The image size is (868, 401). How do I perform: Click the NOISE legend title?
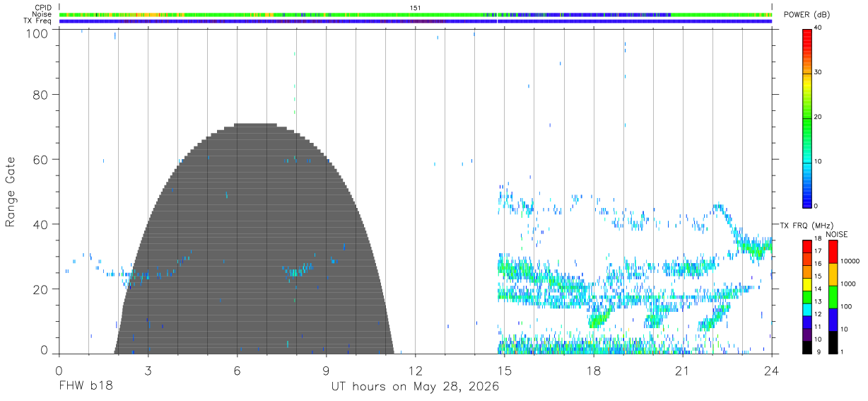pyautogui.click(x=836, y=234)
